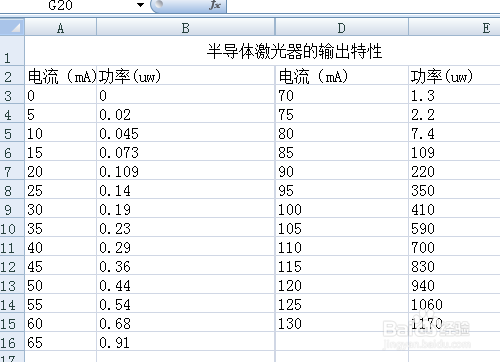Select row 5 header

12,132
